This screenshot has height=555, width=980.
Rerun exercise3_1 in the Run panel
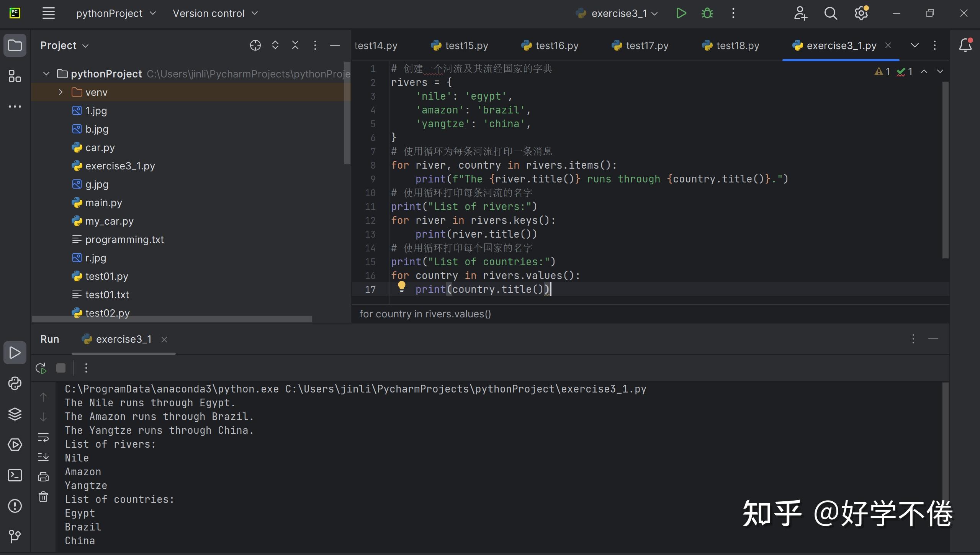(x=41, y=368)
